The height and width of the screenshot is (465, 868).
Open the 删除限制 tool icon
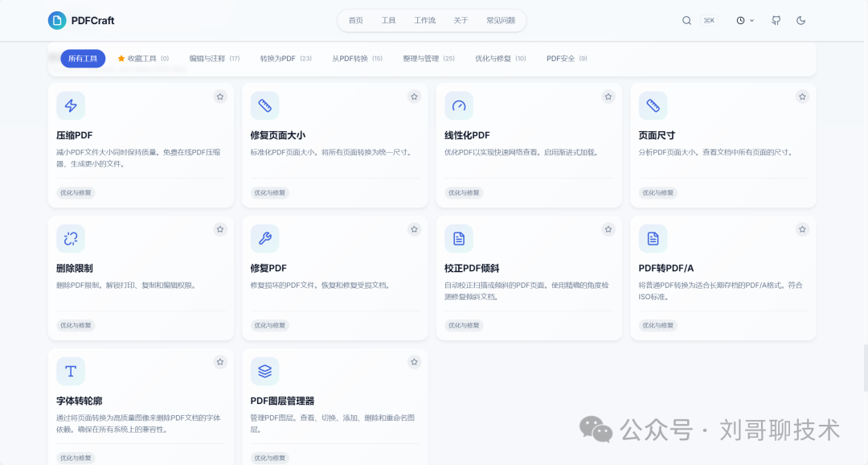point(70,238)
